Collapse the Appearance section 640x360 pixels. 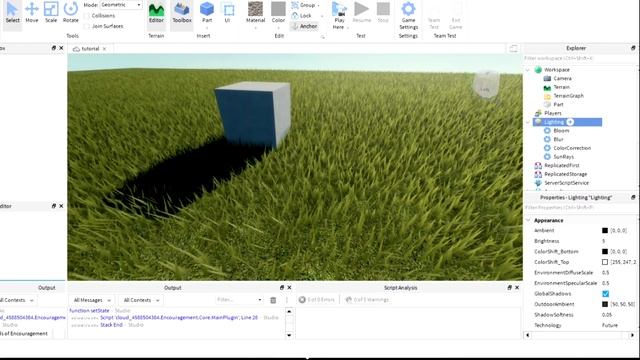pos(528,220)
